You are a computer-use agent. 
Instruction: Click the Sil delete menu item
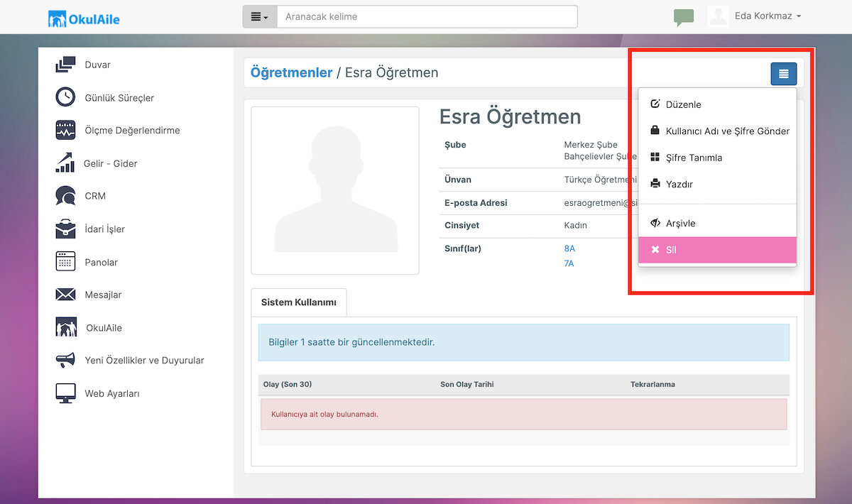coord(717,250)
